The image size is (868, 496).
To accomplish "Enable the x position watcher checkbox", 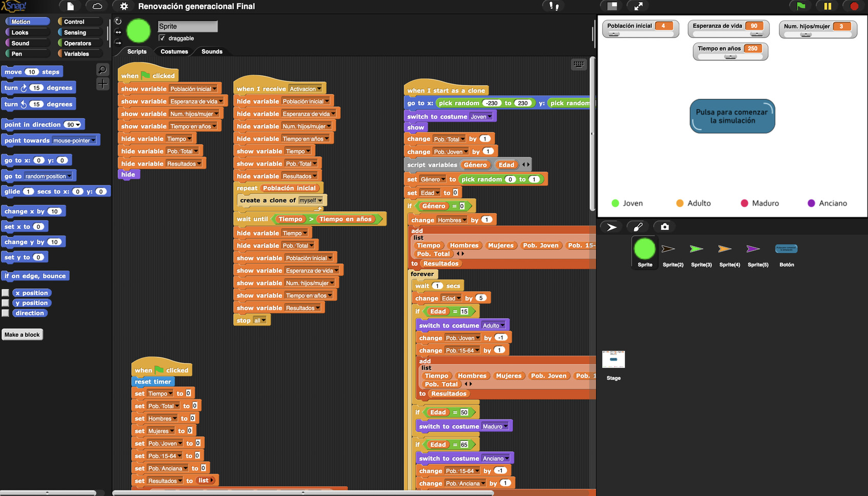I will 6,293.
